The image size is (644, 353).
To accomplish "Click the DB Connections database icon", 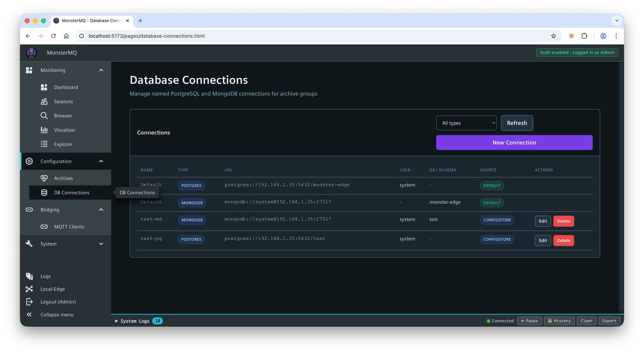I will 44,193.
